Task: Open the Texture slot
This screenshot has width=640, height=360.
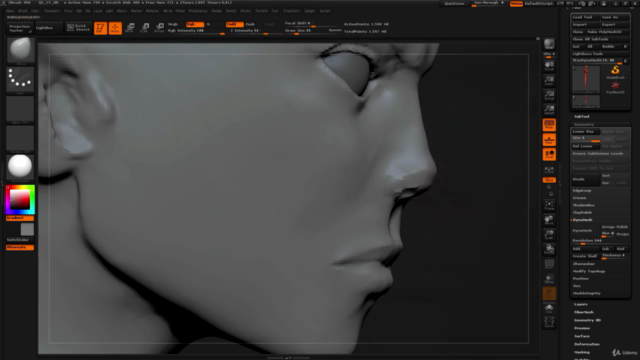Action: click(20, 139)
